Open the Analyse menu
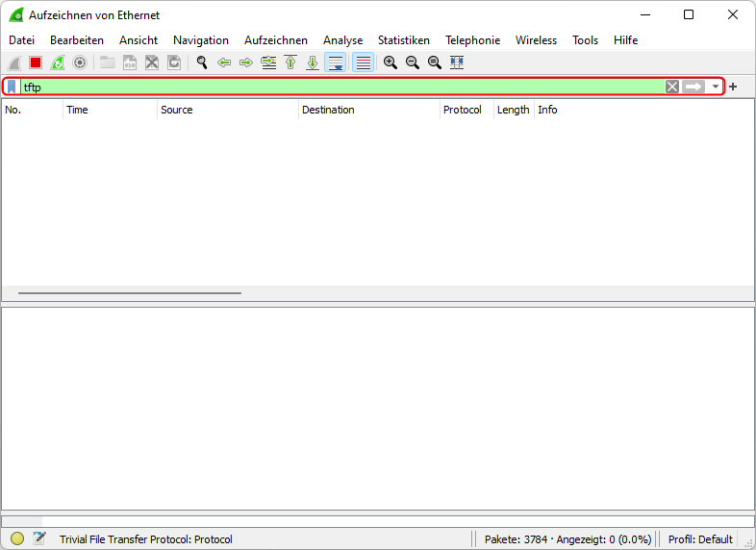Viewport: 756px width, 550px height. [x=342, y=40]
